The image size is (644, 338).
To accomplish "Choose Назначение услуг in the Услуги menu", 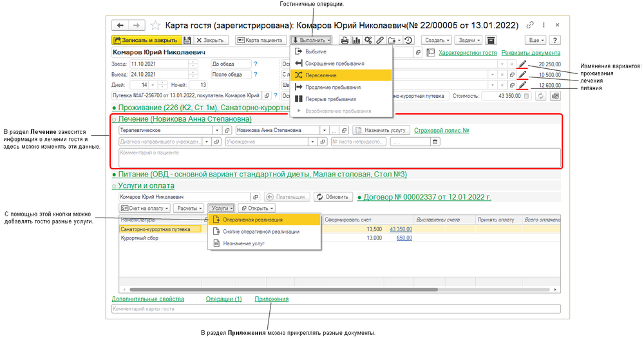I will tap(244, 243).
